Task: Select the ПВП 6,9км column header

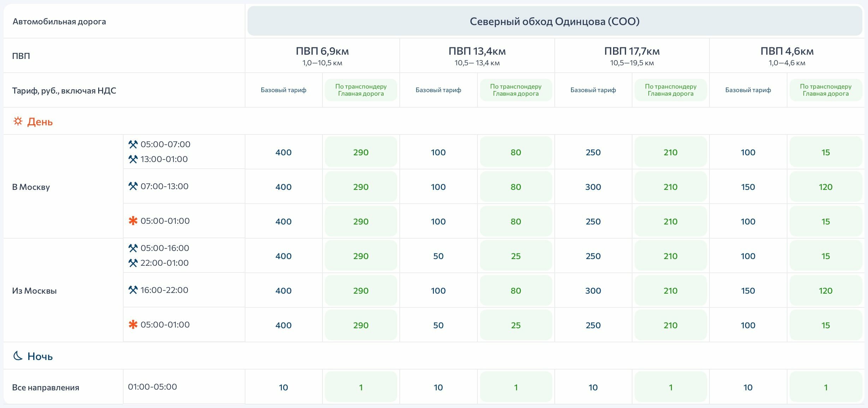Action: click(322, 56)
